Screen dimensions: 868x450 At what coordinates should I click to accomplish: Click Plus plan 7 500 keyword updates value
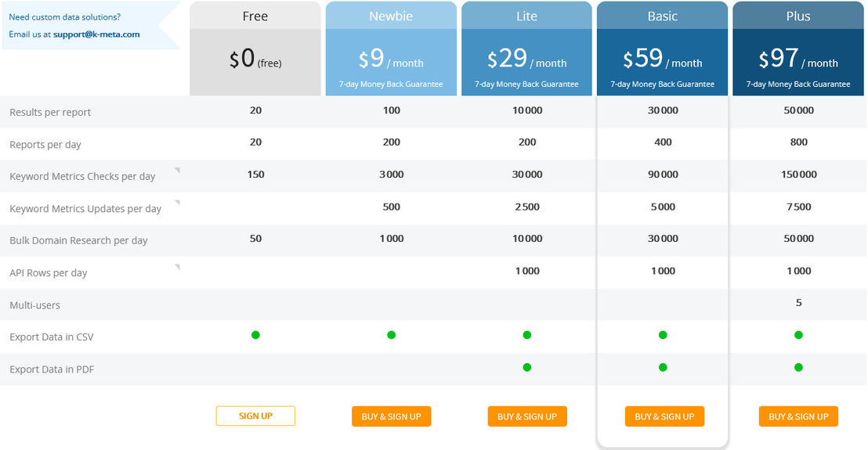798,207
